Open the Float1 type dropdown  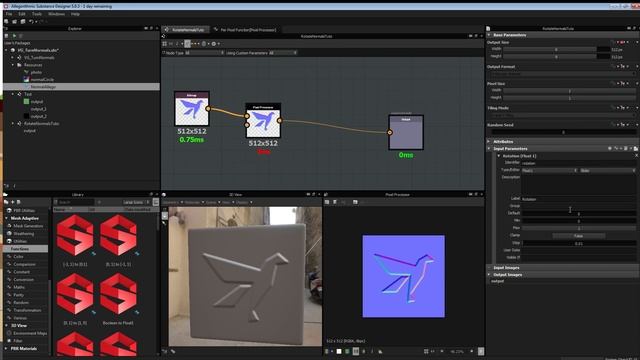pos(550,171)
